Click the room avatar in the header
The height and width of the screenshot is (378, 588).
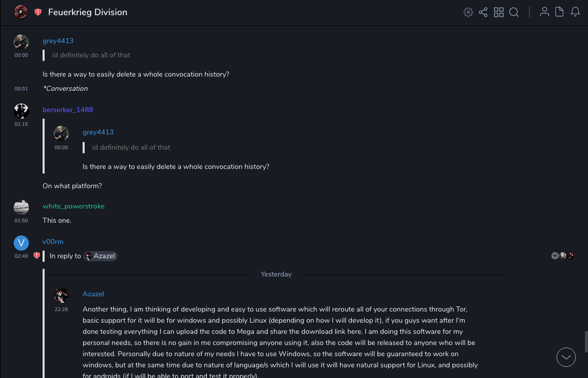click(21, 12)
